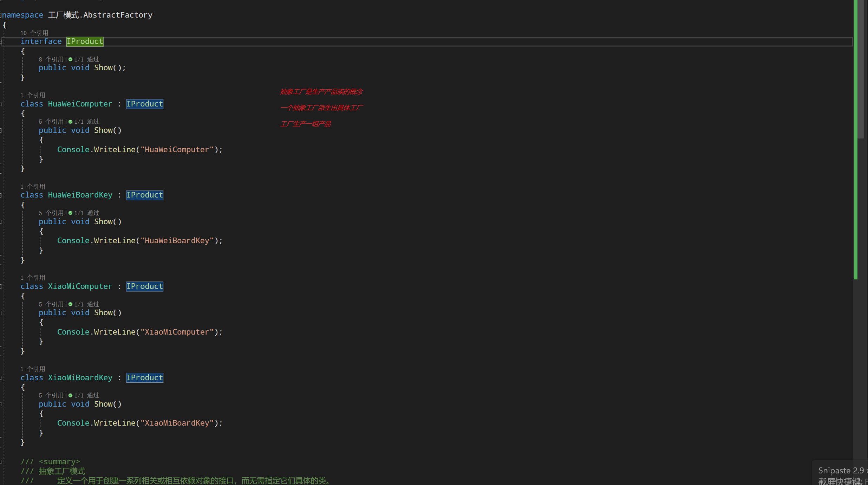The width and height of the screenshot is (868, 485).
Task: Click the green test-passed icon above the interface Show()
Action: (x=71, y=59)
